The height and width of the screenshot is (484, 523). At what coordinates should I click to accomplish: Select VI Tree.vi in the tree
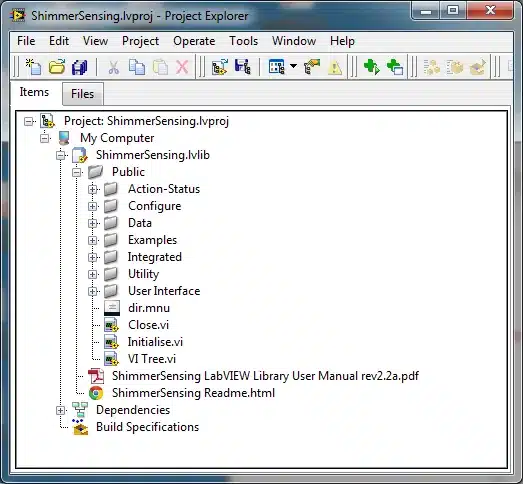[x=152, y=359]
